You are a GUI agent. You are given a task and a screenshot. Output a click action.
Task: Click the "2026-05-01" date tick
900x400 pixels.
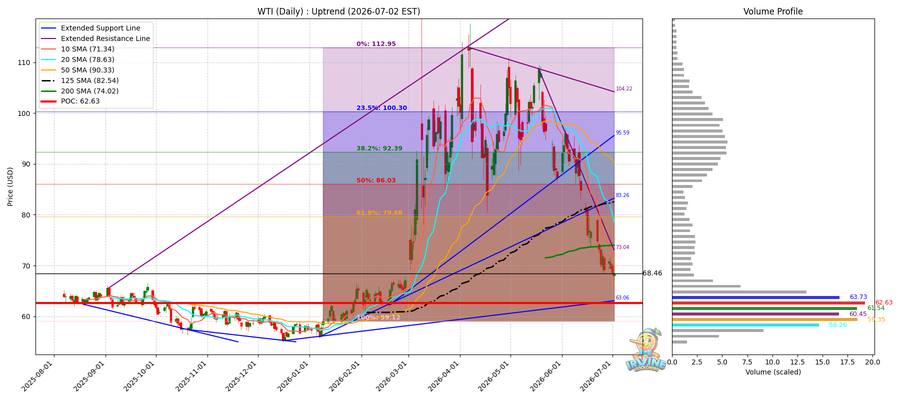point(496,376)
